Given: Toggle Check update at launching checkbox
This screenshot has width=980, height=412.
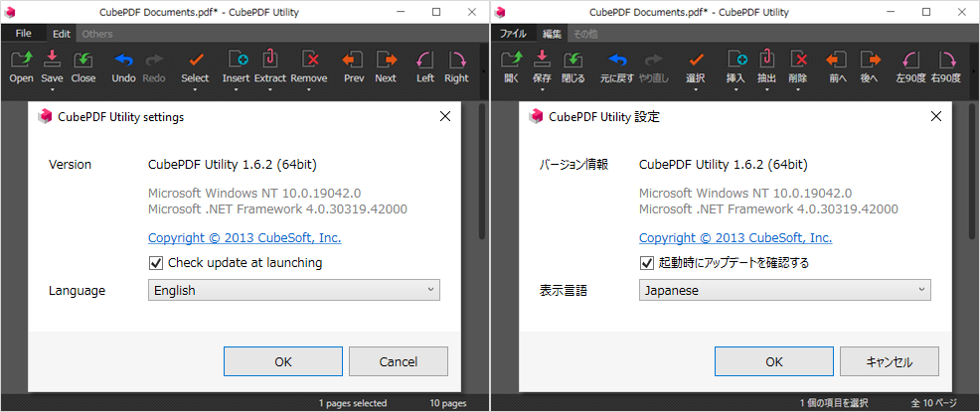Looking at the screenshot, I should click(157, 263).
